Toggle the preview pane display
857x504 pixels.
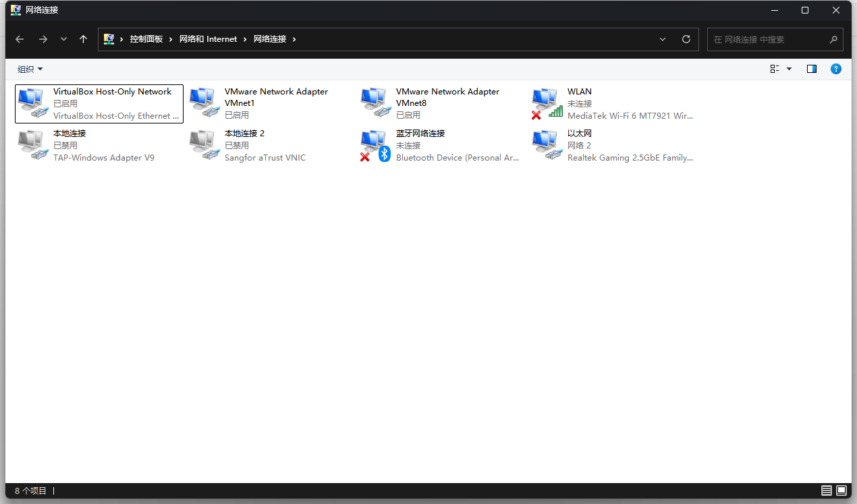pyautogui.click(x=812, y=69)
